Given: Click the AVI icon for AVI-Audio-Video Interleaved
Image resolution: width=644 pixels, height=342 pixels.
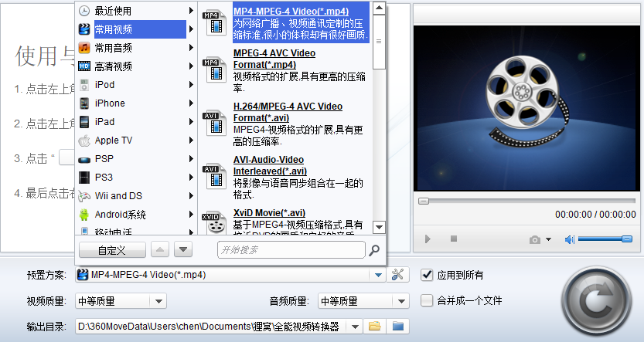Looking at the screenshot, I should [214, 176].
